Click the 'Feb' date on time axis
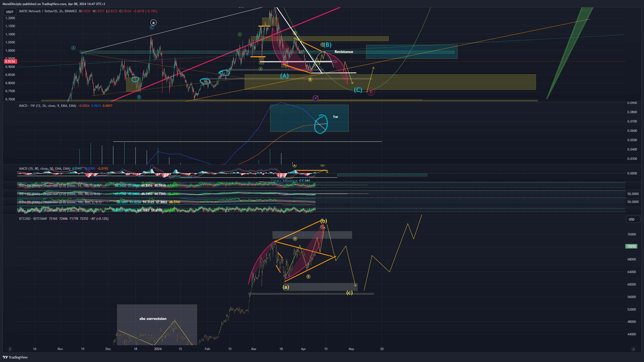Viewport: 644px width, 362px height. point(207,349)
